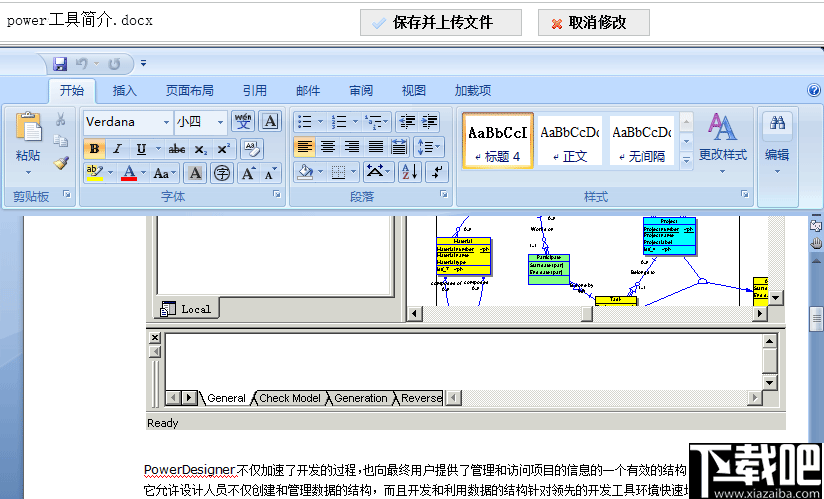Click the Undo arrow in quick access toolbar

[x=81, y=64]
